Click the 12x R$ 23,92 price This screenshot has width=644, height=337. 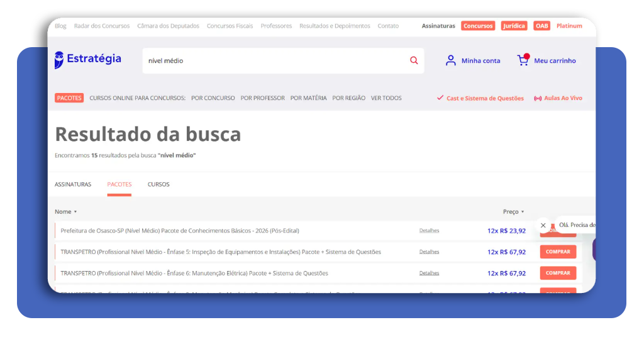506,231
